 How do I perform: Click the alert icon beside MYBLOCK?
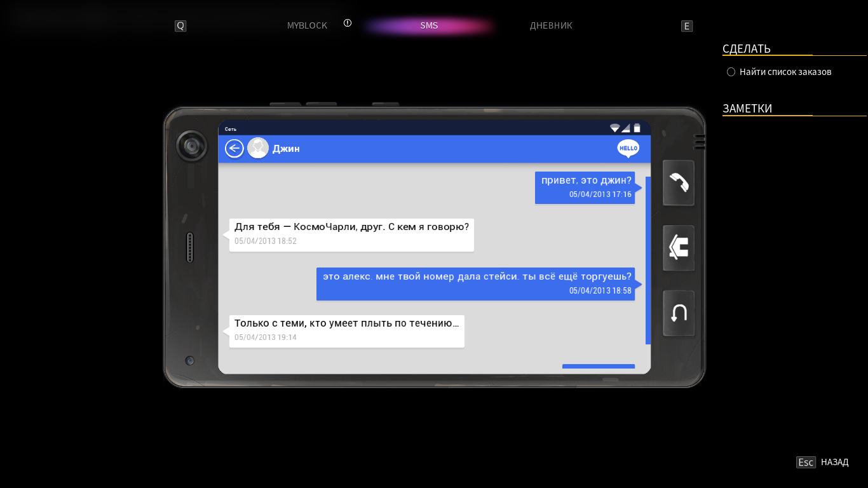pyautogui.click(x=348, y=23)
